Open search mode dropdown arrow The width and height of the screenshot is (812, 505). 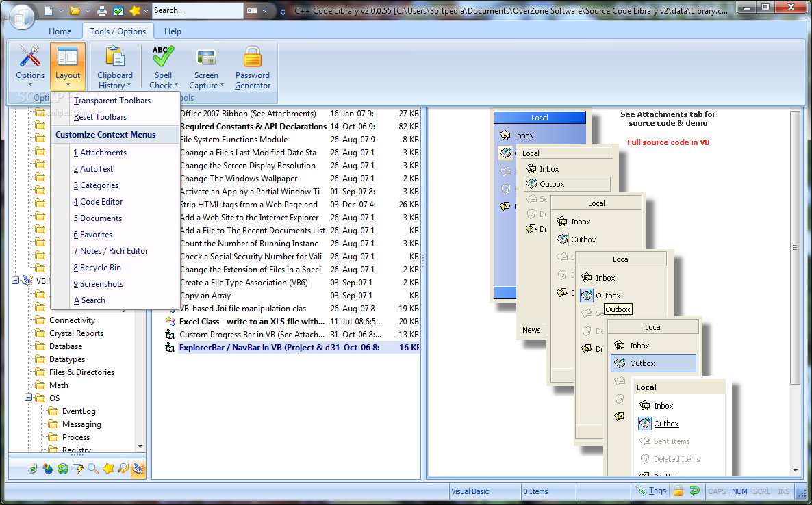[x=265, y=11]
